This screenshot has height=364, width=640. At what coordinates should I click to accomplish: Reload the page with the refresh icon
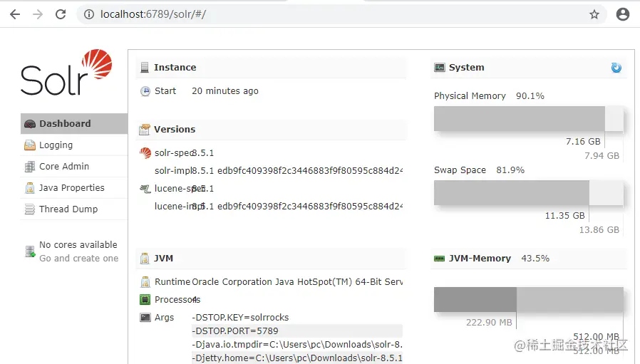pyautogui.click(x=61, y=14)
